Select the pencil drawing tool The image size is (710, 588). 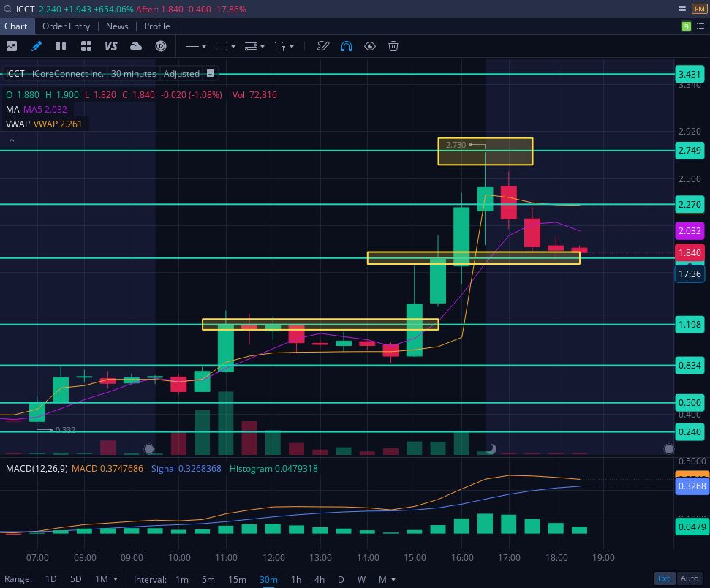[x=37, y=46]
